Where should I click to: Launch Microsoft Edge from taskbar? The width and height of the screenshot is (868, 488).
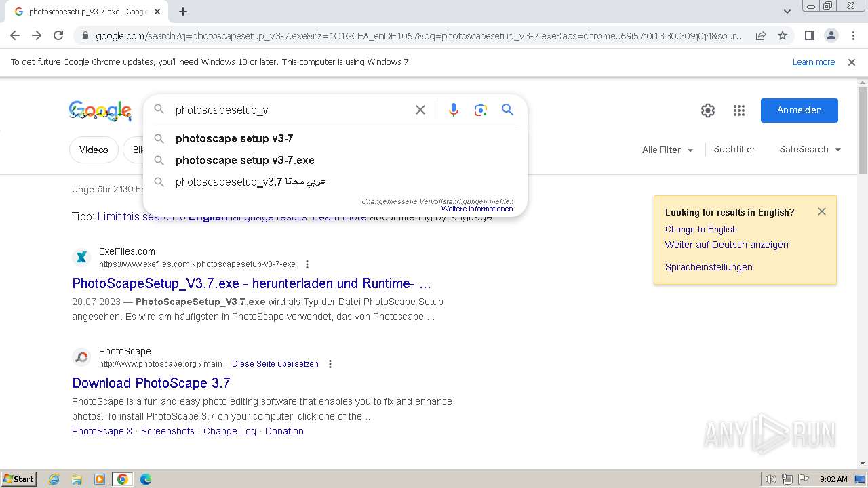(145, 479)
